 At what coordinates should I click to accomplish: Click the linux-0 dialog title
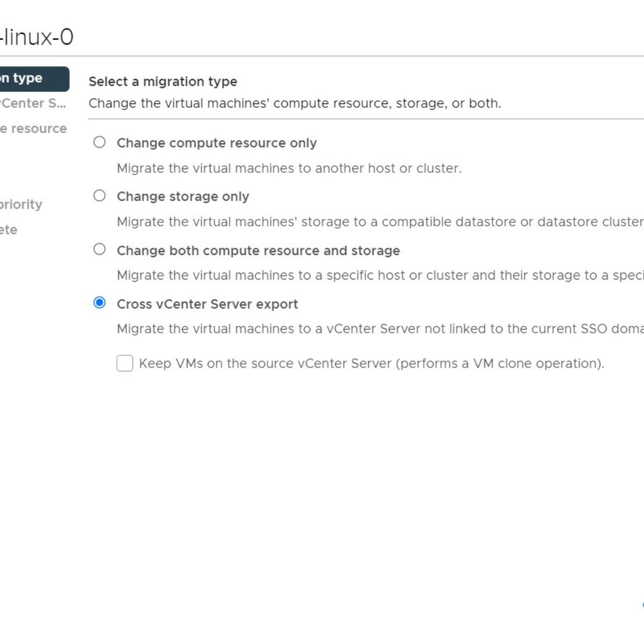click(x=36, y=37)
